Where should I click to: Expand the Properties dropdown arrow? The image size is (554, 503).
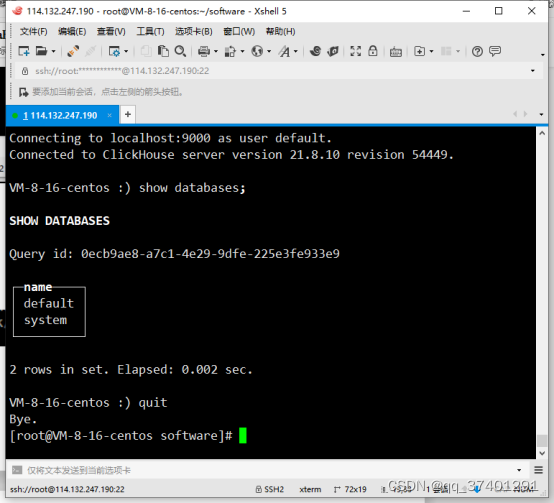126,52
